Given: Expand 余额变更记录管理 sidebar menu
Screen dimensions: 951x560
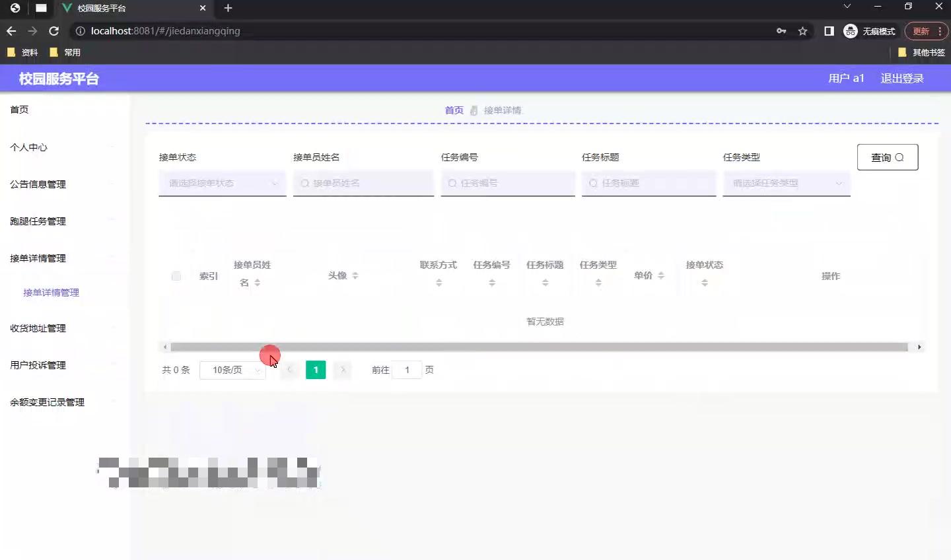Looking at the screenshot, I should (x=65, y=402).
